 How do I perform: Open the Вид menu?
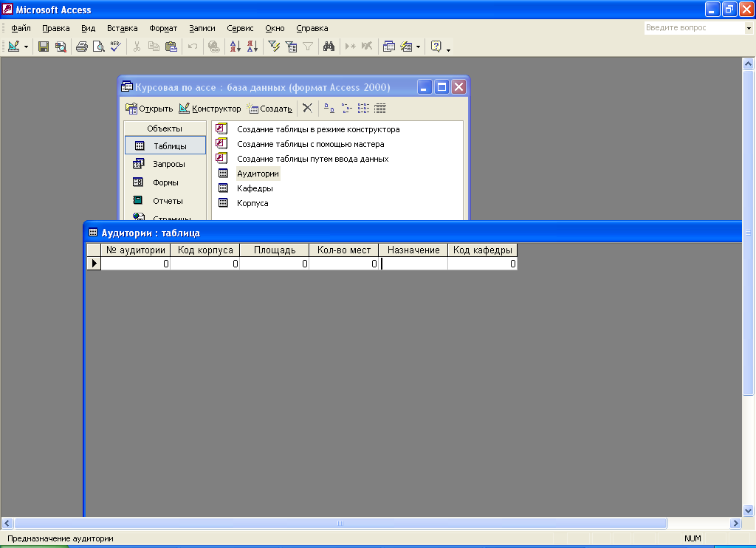click(89, 28)
